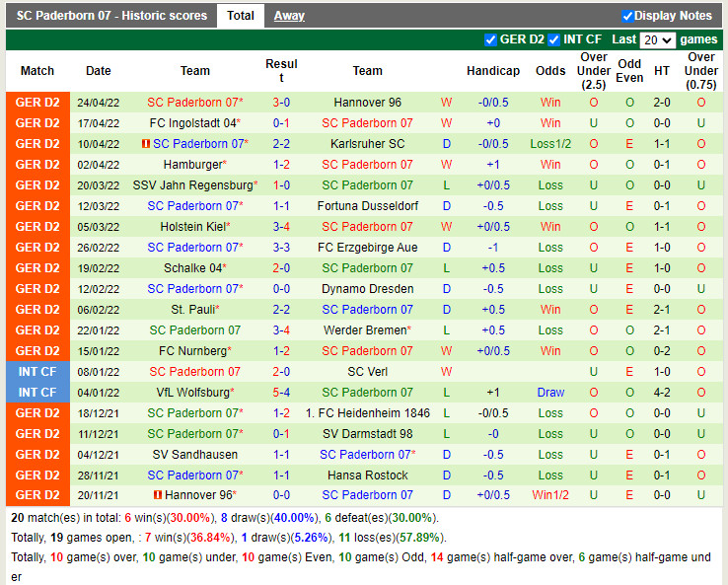The width and height of the screenshot is (728, 585).
Task: Open the Last 20 games dropdown
Action: pyautogui.click(x=657, y=39)
